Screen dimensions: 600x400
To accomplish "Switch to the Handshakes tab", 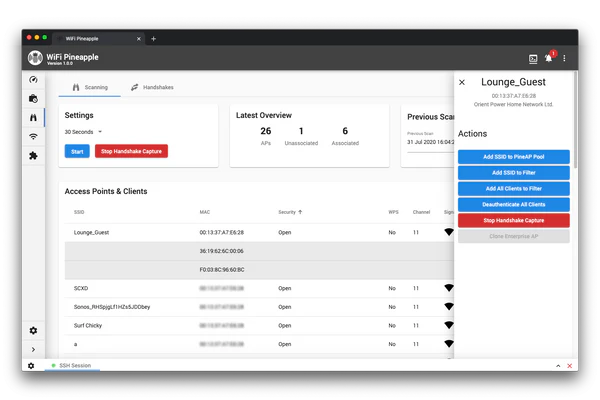I will pos(152,88).
